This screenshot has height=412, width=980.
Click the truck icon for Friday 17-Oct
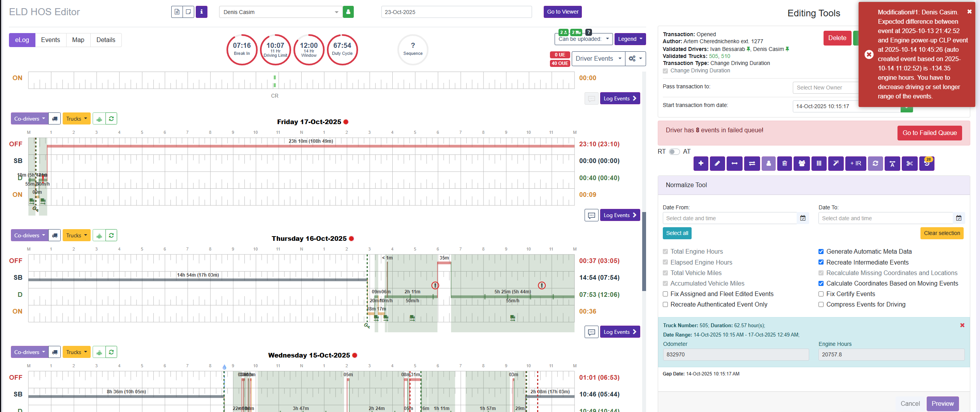pyautogui.click(x=55, y=119)
